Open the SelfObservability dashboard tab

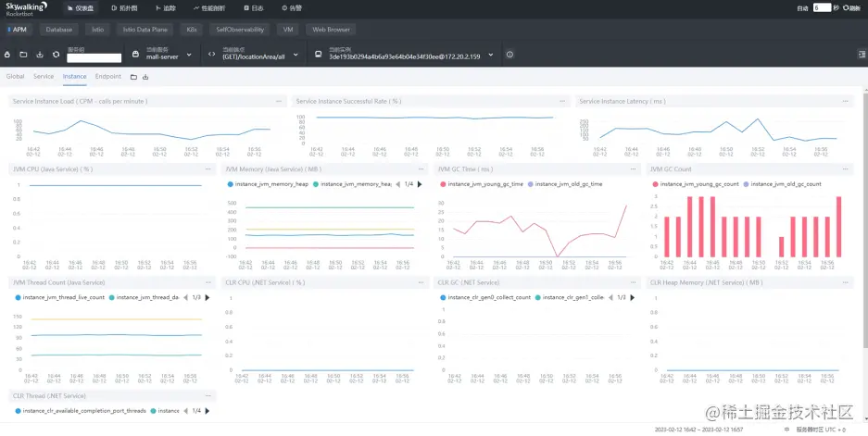tap(240, 30)
